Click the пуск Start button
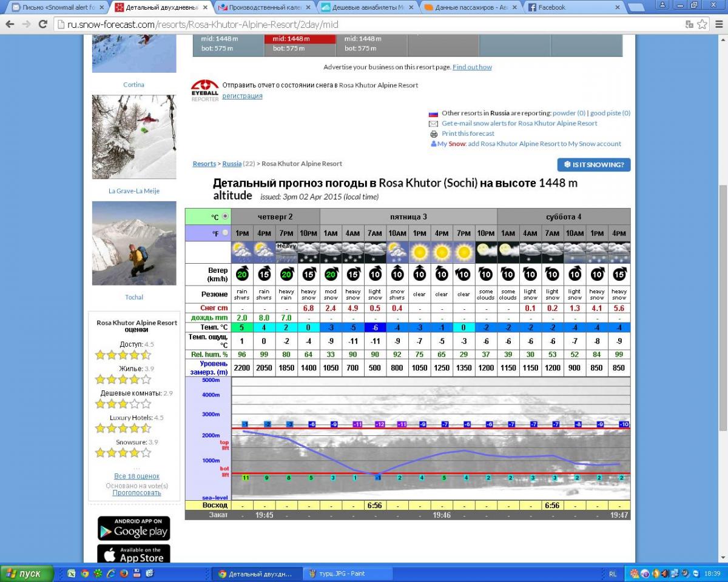The image size is (728, 582). 27,574
